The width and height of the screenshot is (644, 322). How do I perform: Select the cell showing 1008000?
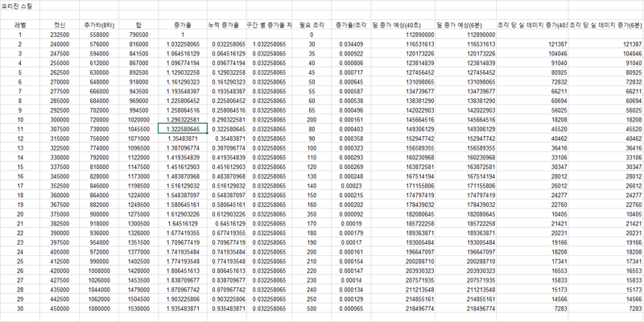pos(99,270)
